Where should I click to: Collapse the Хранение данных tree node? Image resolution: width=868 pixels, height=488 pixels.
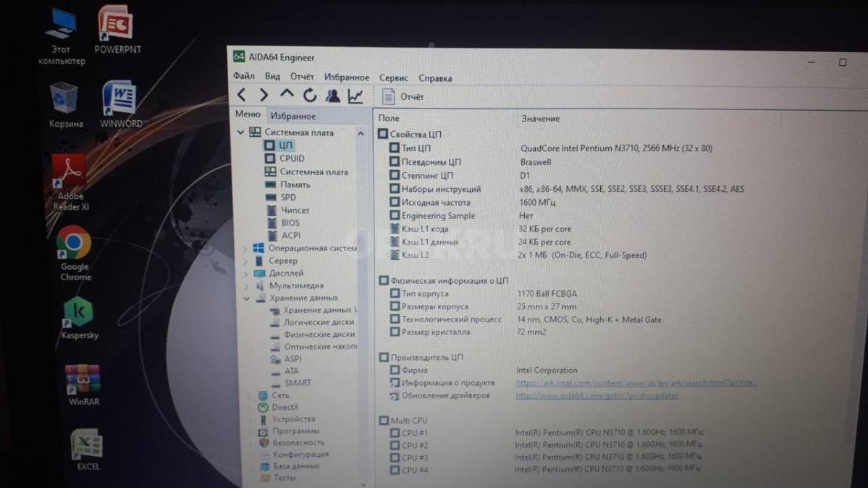246,298
